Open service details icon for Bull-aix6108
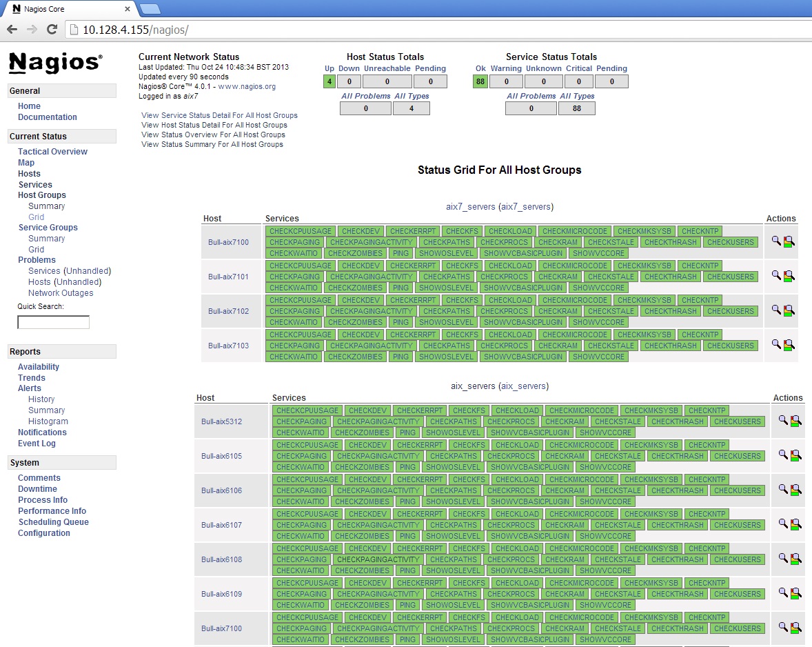Image resolution: width=812 pixels, height=647 pixels. coord(795,559)
